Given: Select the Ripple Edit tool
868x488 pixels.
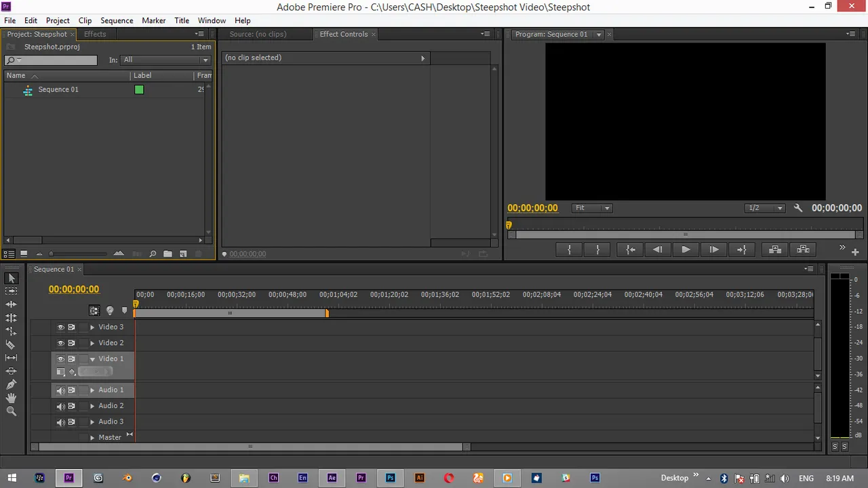Looking at the screenshot, I should point(11,304).
